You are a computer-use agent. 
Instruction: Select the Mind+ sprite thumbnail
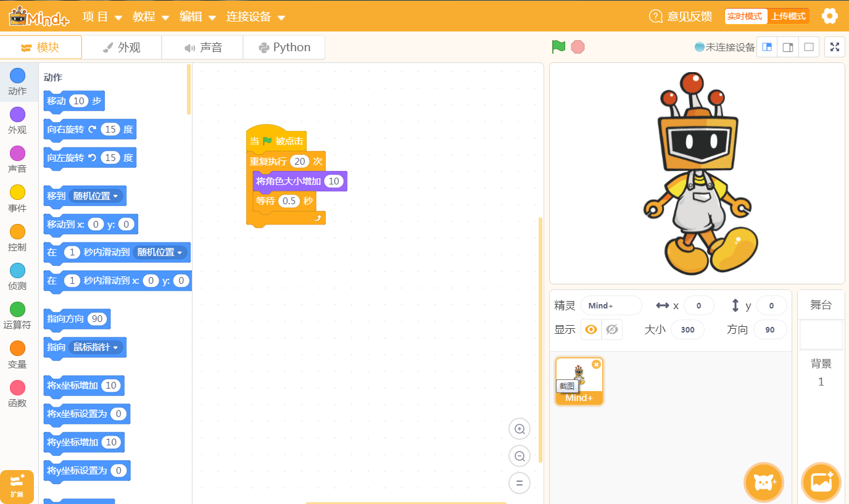579,381
